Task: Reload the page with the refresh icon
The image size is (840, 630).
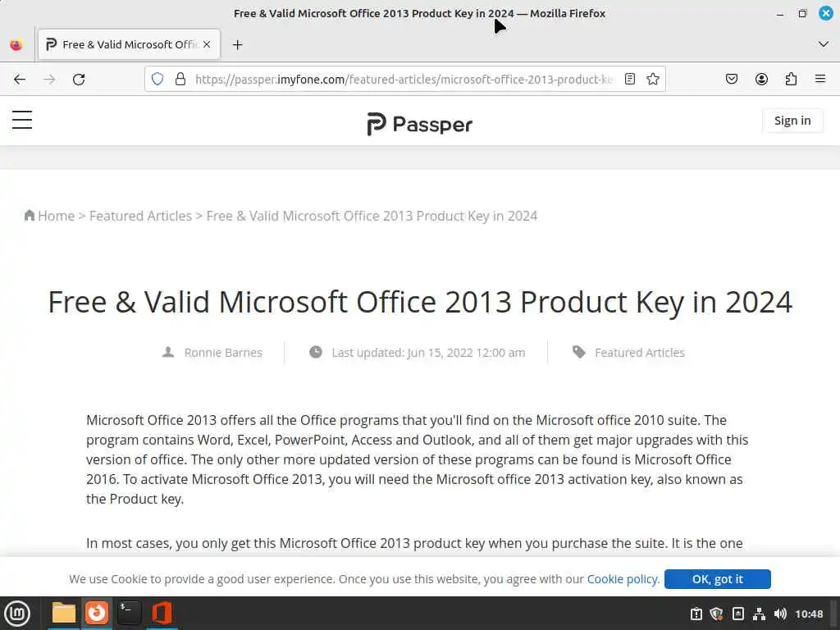Action: (x=79, y=80)
